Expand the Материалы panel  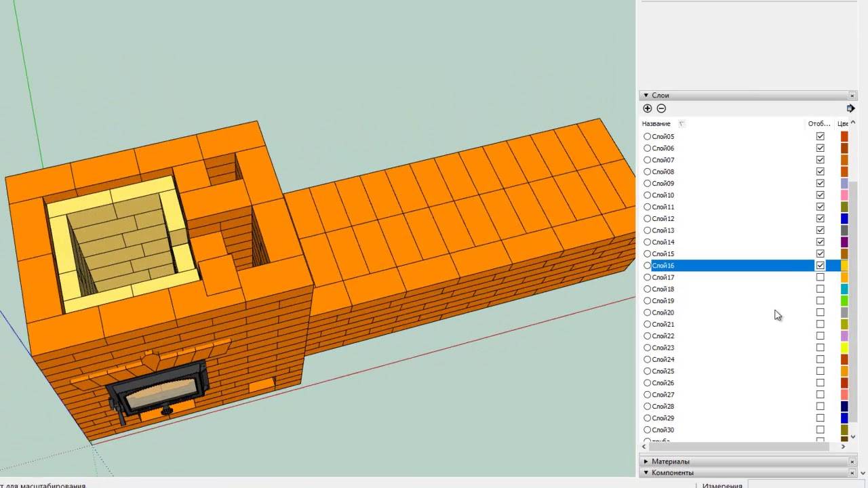click(646, 462)
